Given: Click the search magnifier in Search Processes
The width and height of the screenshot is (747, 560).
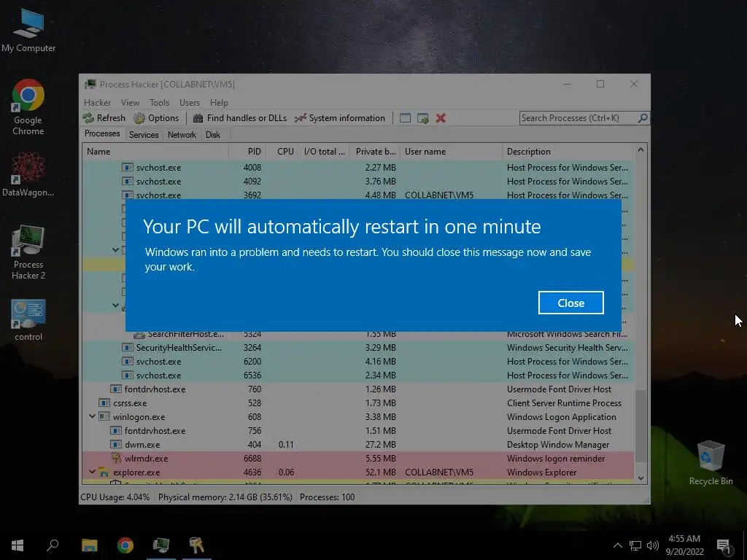Looking at the screenshot, I should 642,117.
